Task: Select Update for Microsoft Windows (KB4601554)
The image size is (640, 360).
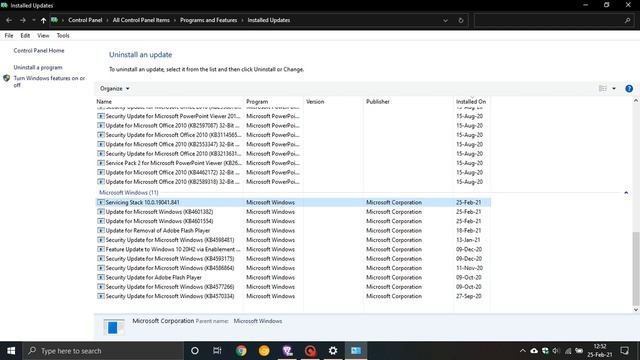Action: pos(293,221)
